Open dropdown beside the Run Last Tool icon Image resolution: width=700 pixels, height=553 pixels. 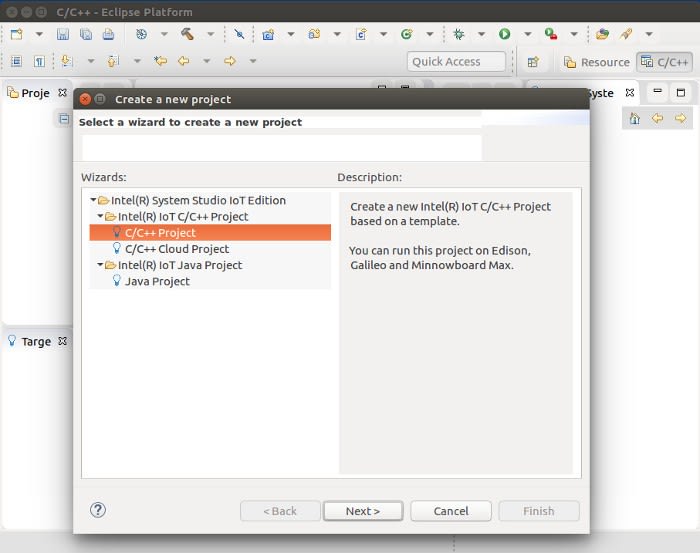[x=574, y=34]
